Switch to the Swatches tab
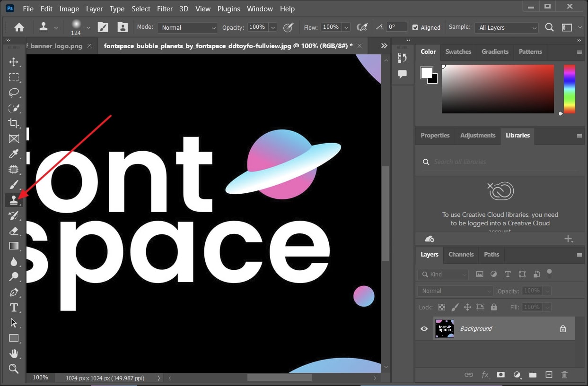Viewport: 588px width, 386px height. tap(458, 51)
